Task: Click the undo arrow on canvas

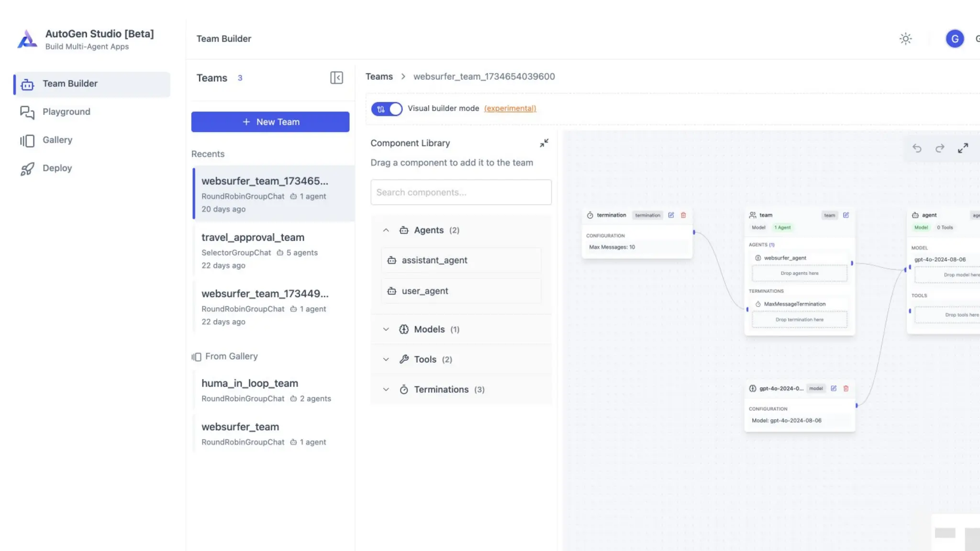Action: [x=917, y=148]
